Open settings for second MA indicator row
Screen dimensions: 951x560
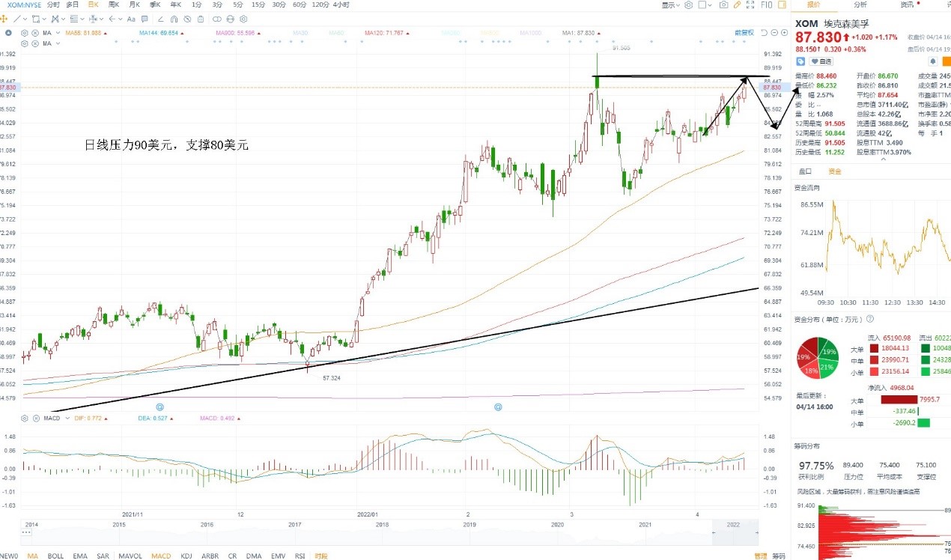(24, 43)
